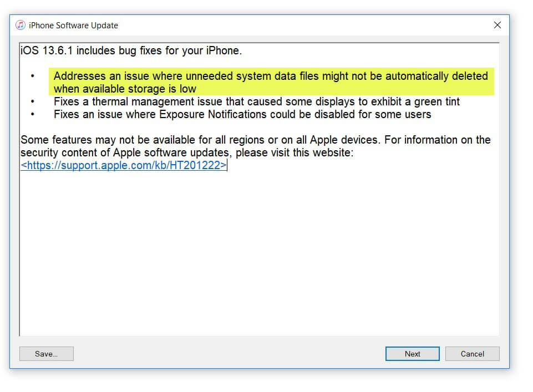The image size is (533, 392).
Task: Click the 'security content of Apple software updates' line
Action: pyautogui.click(x=186, y=152)
